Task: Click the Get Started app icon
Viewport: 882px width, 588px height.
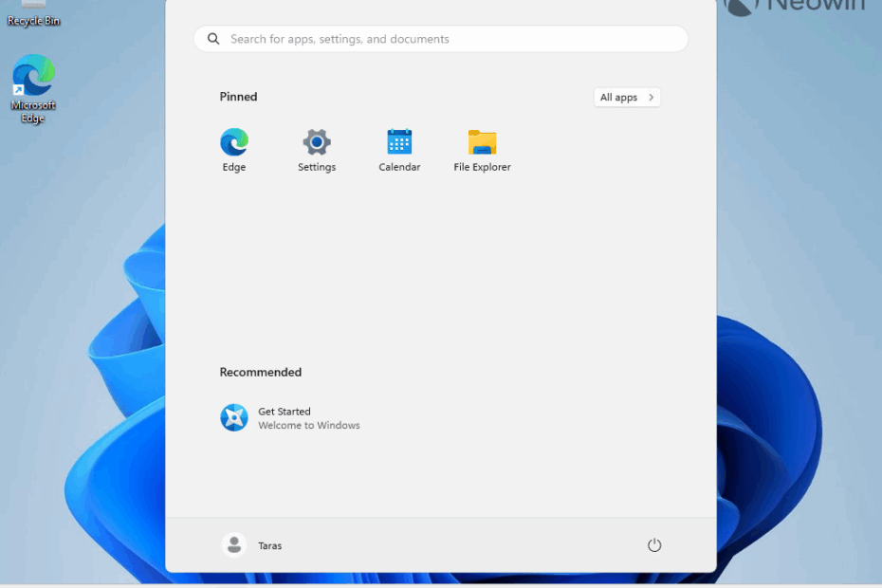Action: click(234, 417)
